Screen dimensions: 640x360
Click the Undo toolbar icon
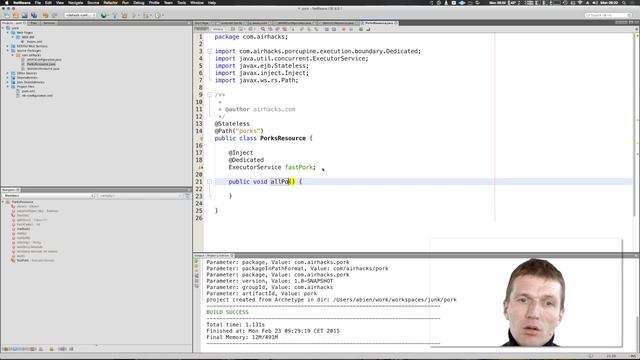(x=45, y=15)
